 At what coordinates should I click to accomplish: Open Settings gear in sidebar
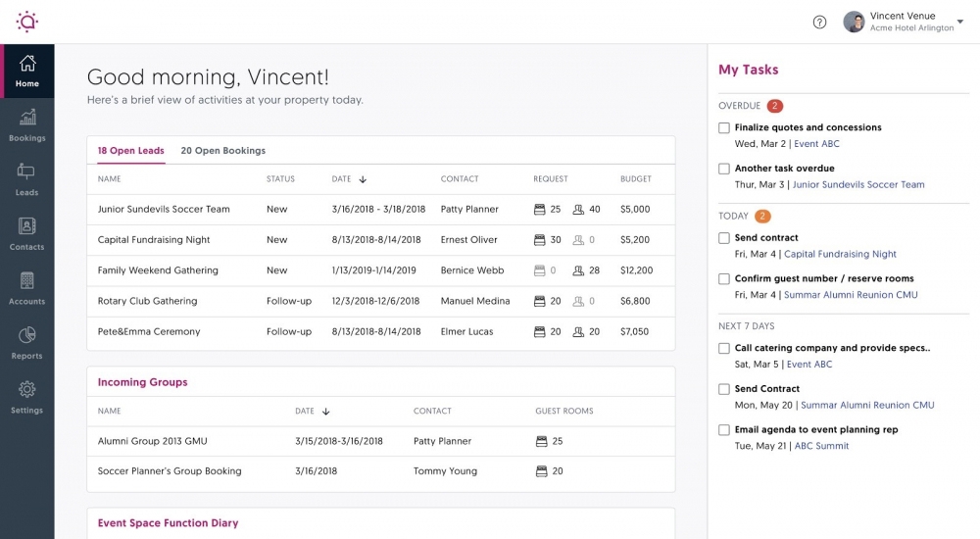(x=26, y=397)
